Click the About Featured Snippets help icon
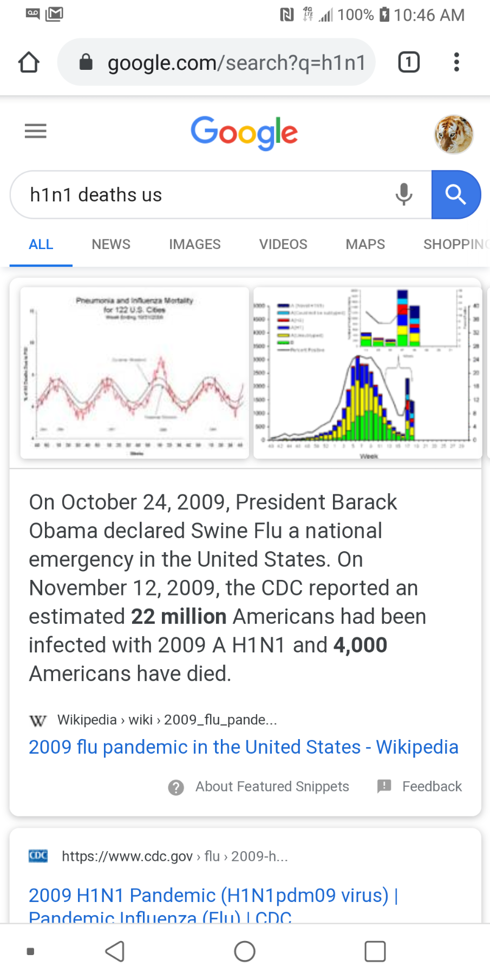Viewport: 490px width, 980px height. [x=176, y=787]
